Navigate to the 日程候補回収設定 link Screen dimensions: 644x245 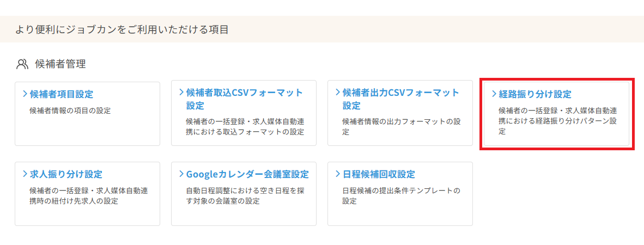click(379, 174)
